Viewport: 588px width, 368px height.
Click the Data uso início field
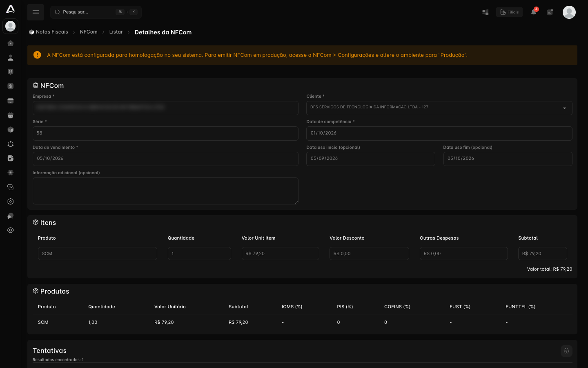click(371, 159)
